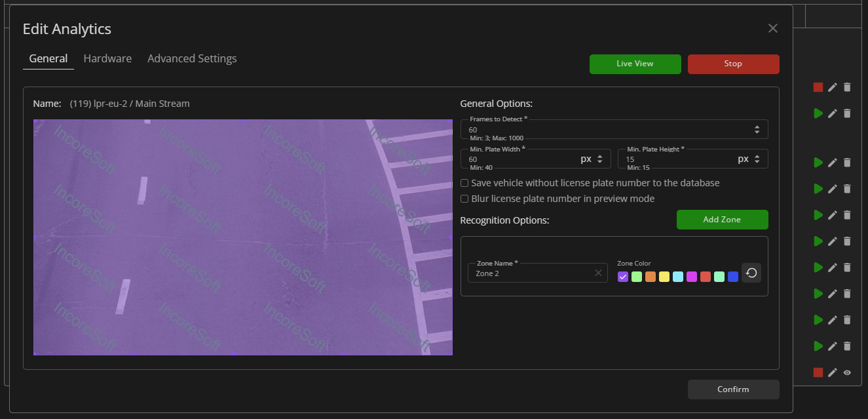Click the red Stop button
The width and height of the screenshot is (868, 419).
point(733,64)
